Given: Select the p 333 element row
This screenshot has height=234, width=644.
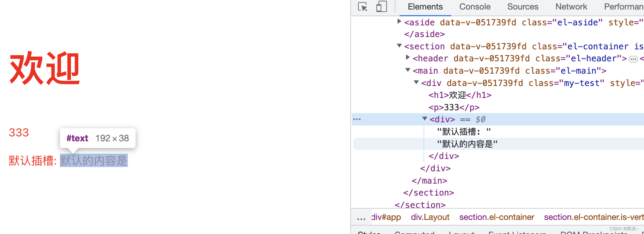Looking at the screenshot, I should (x=454, y=107).
